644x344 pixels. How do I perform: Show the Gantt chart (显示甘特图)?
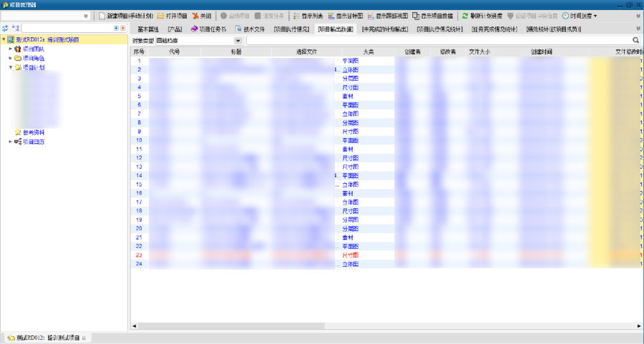point(346,16)
